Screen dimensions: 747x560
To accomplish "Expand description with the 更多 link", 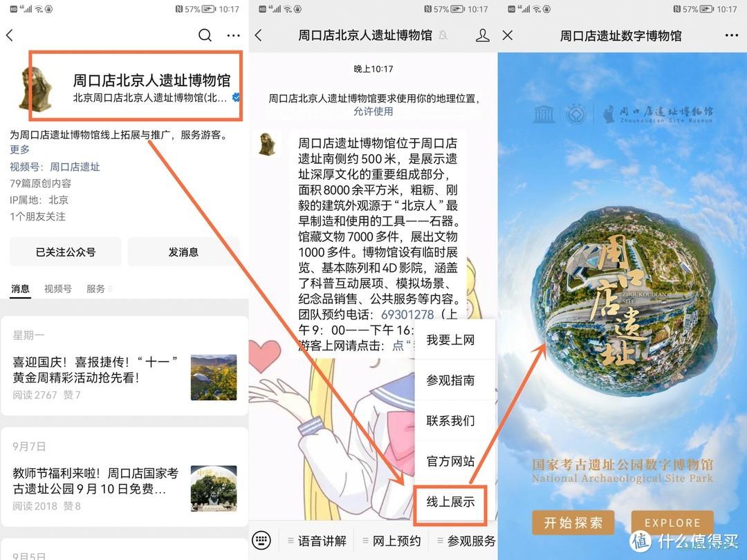I will click(x=19, y=149).
